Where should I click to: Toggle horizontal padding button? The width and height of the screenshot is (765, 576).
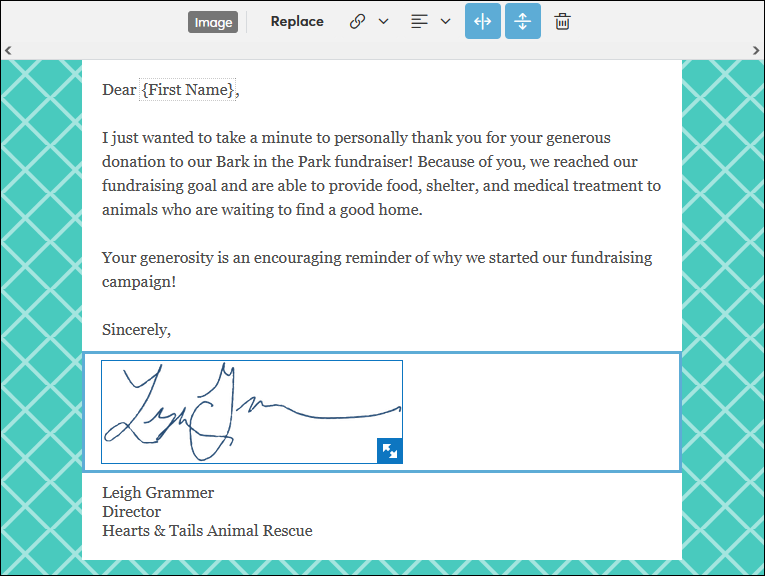482,21
